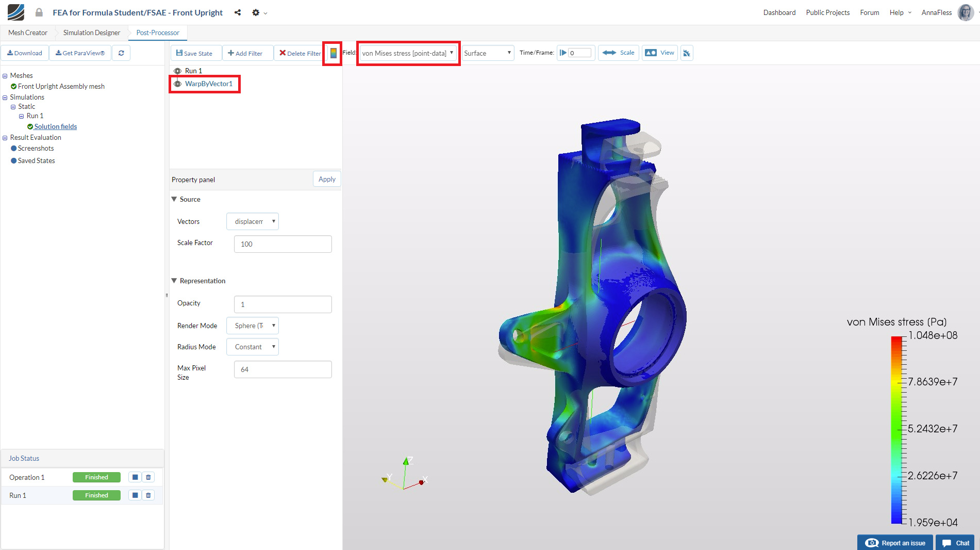This screenshot has width=980, height=550.
Task: Click the share project icon
Action: coord(238,12)
